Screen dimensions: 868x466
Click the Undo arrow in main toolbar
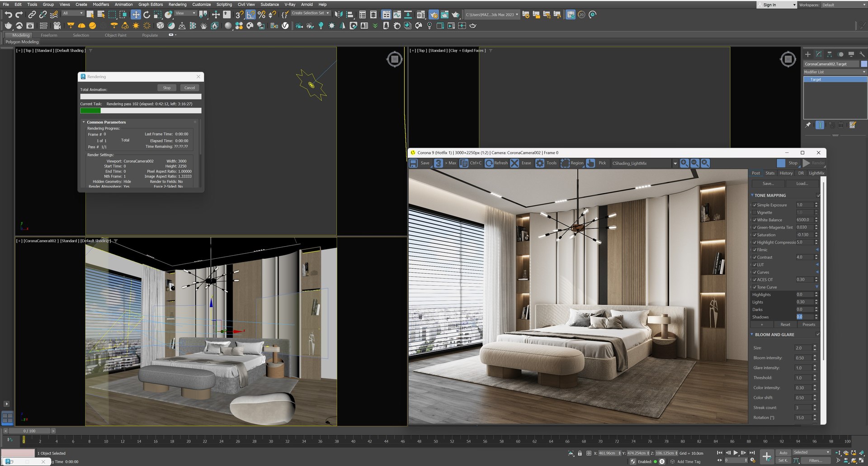click(8, 15)
